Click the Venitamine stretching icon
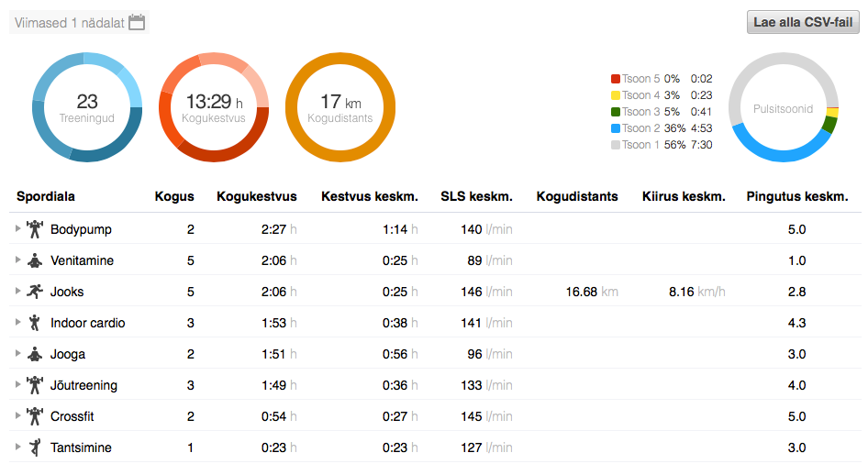The image size is (868, 464). [x=35, y=260]
